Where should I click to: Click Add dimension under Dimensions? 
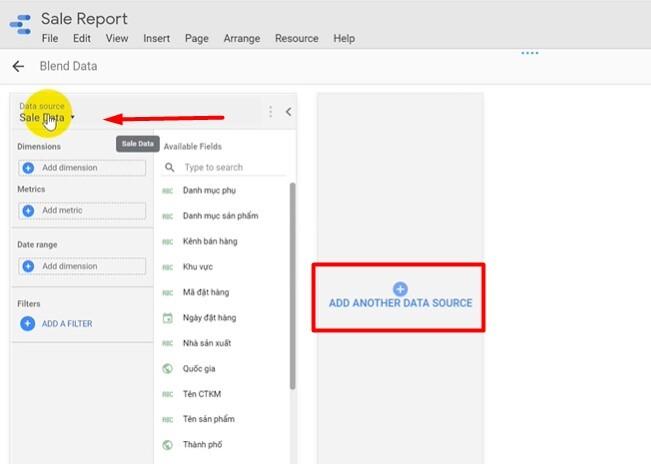tap(82, 168)
